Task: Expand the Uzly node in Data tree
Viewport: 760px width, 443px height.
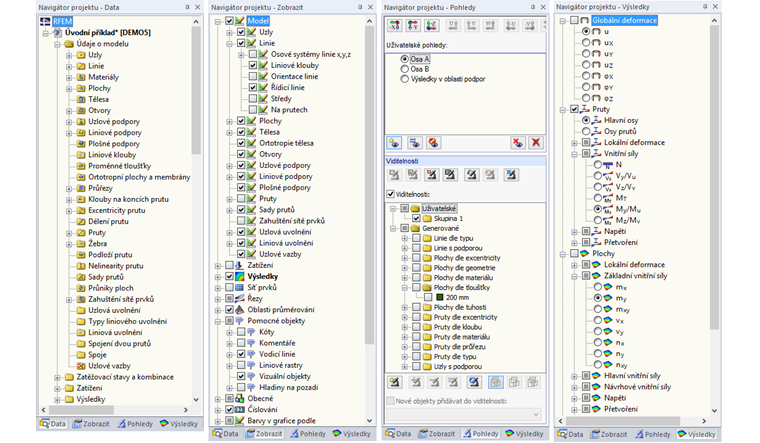Action: point(69,55)
